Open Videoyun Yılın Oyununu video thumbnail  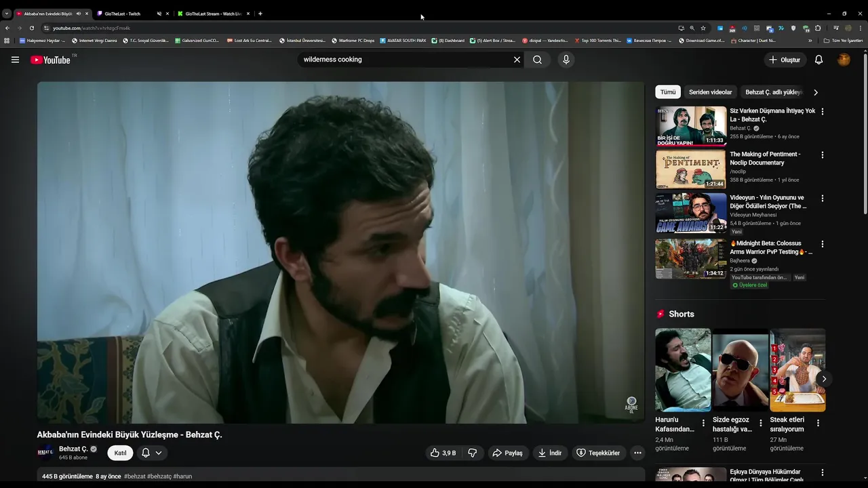click(691, 213)
